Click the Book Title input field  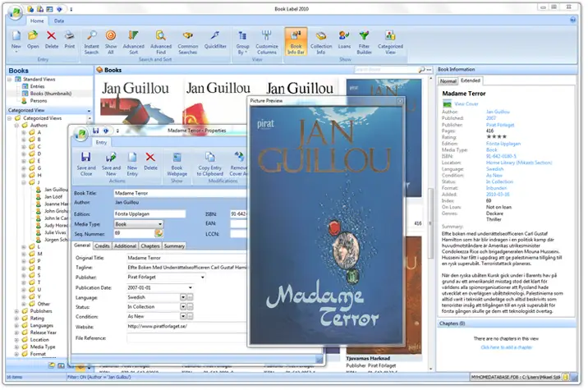pos(180,193)
